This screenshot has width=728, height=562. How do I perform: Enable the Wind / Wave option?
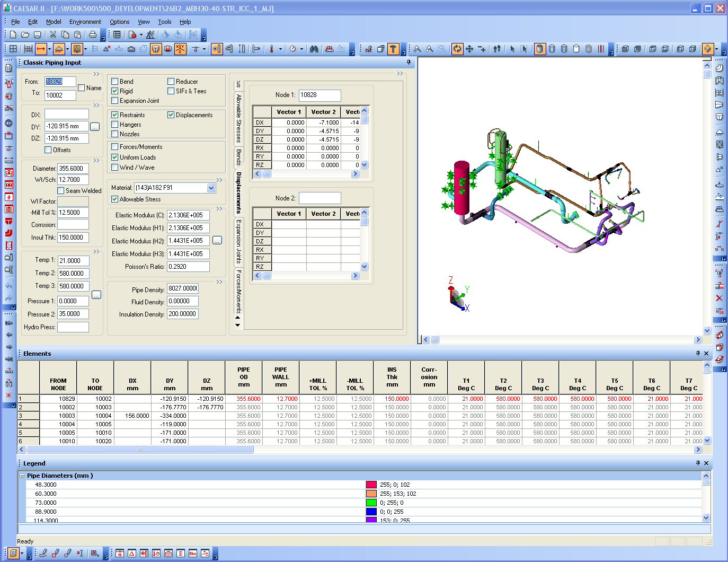click(x=114, y=168)
